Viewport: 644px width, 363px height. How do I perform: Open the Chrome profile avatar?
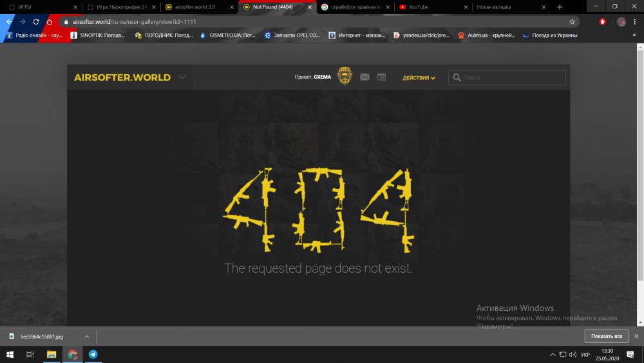[x=621, y=22]
